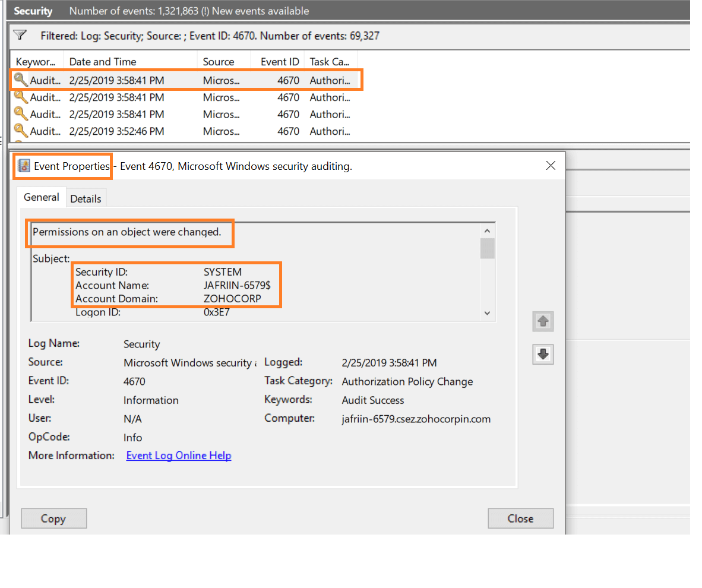Click the up arrow to view the previous event
702x588 pixels.
tap(542, 321)
